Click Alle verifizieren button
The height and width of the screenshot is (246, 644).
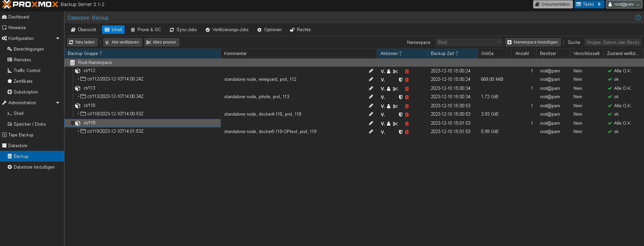click(122, 42)
